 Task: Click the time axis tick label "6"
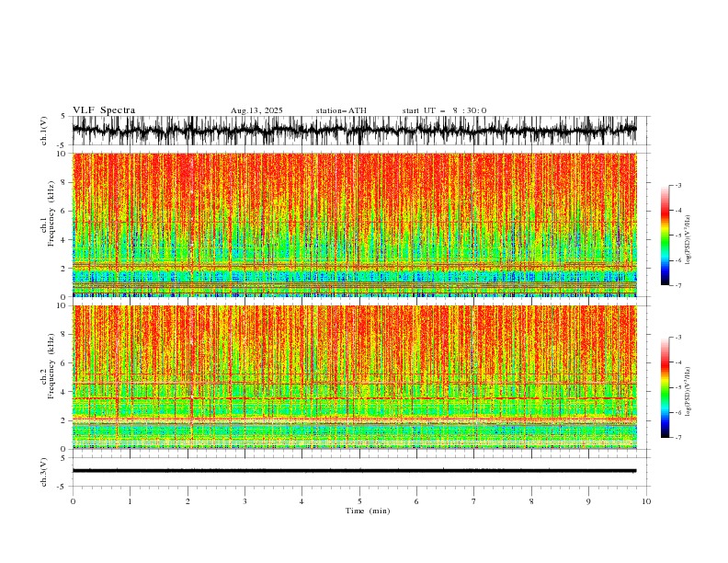tap(416, 501)
